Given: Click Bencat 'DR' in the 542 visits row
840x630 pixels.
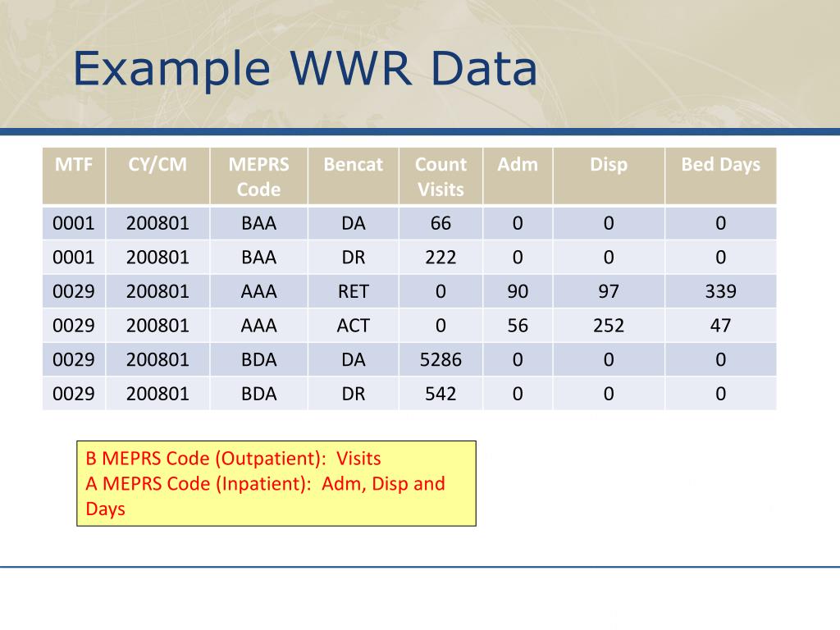Looking at the screenshot, I should (x=353, y=394).
